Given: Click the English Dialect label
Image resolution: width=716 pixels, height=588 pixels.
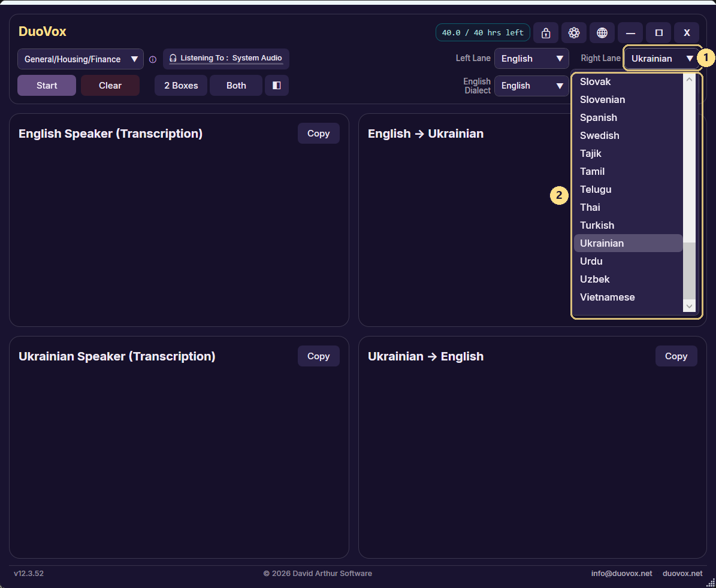Looking at the screenshot, I should coord(477,86).
